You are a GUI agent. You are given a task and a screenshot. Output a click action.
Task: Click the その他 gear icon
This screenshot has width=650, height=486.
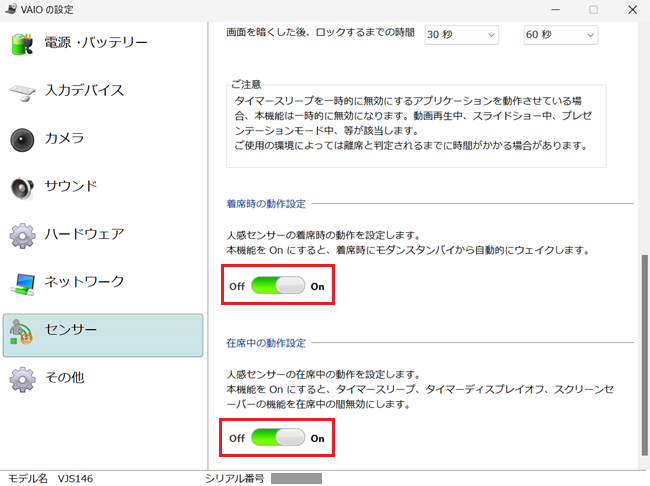point(22,379)
